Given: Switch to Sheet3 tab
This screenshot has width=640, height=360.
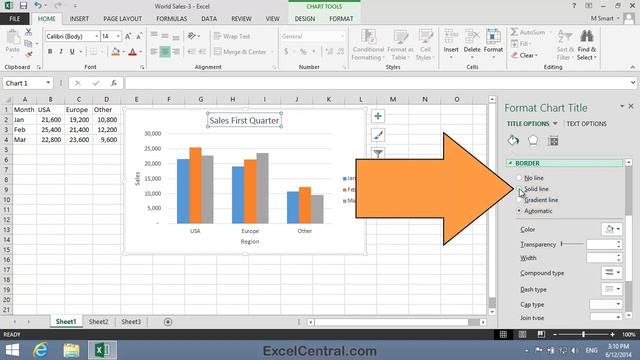Looking at the screenshot, I should pyautogui.click(x=131, y=322).
